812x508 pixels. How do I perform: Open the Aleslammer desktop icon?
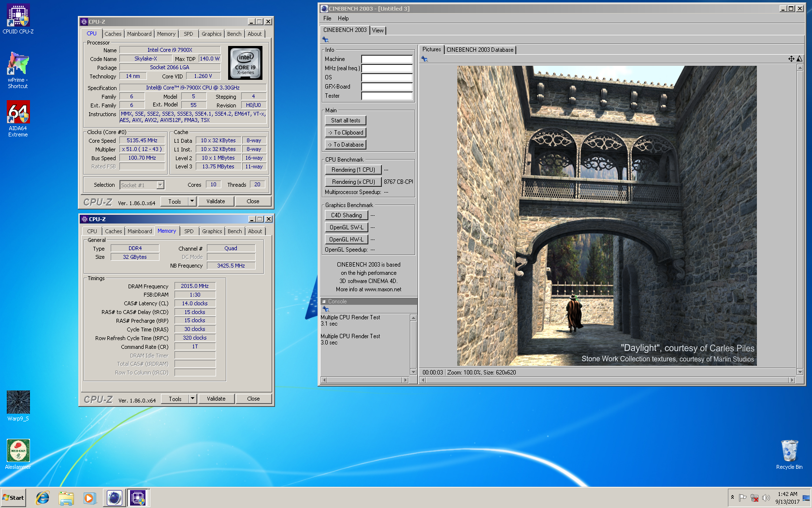18,454
